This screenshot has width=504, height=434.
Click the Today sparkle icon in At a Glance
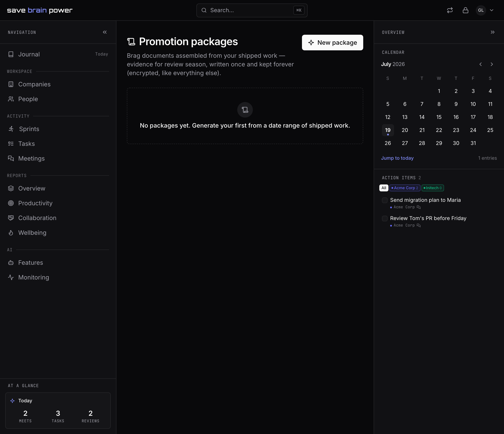tap(12, 401)
